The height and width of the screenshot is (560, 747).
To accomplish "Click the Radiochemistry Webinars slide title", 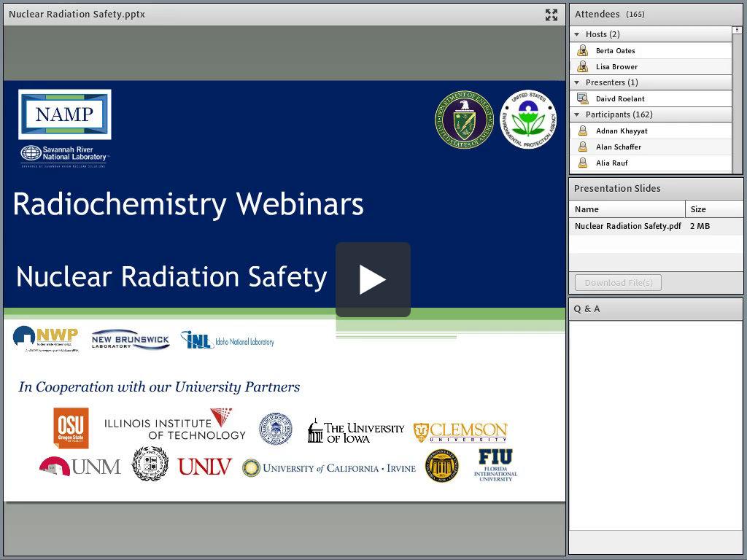I will click(x=188, y=204).
